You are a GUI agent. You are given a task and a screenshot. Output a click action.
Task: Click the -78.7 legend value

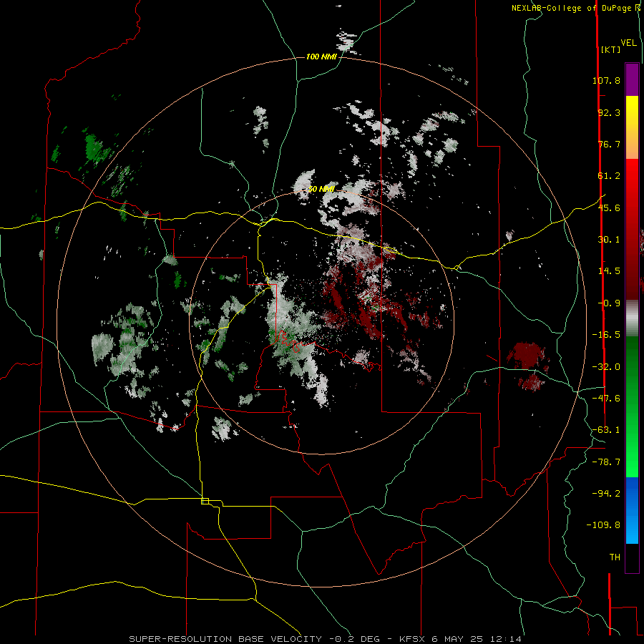coord(606,462)
